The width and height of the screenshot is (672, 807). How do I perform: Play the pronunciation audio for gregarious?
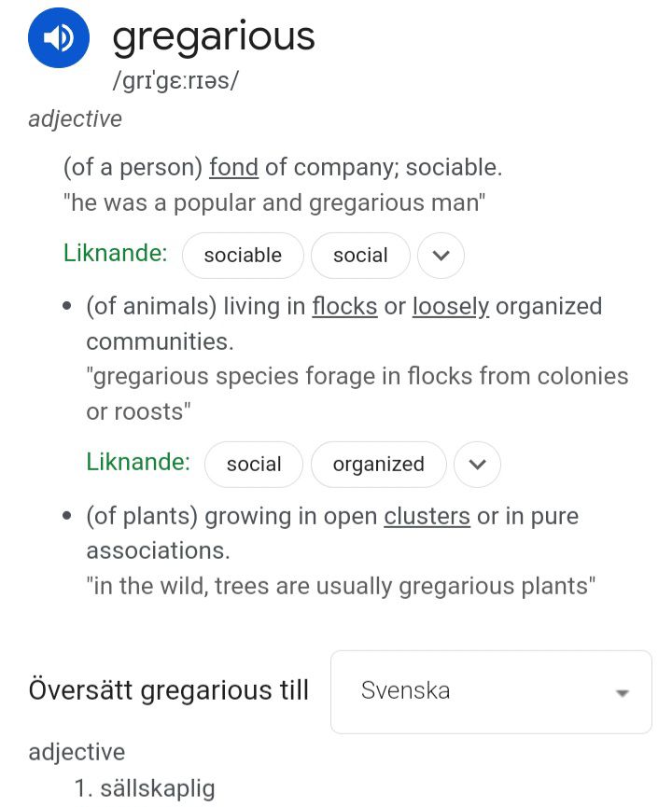click(59, 38)
